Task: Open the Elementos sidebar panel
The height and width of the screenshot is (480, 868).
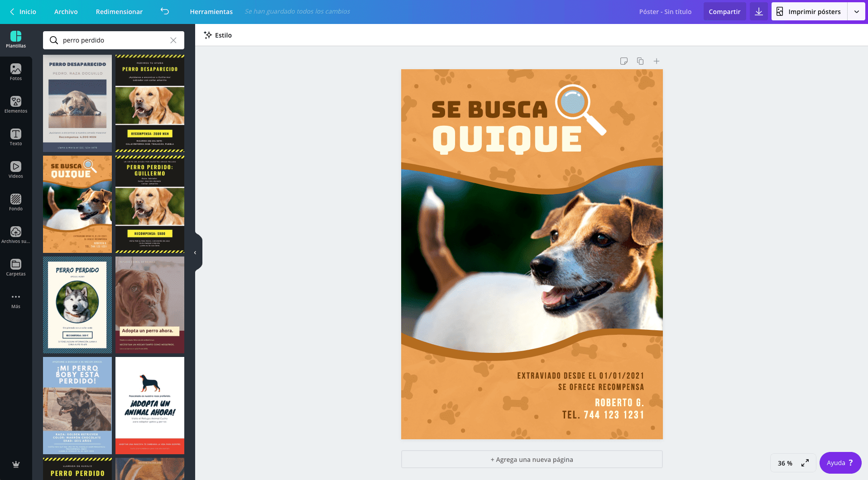Action: 16,105
